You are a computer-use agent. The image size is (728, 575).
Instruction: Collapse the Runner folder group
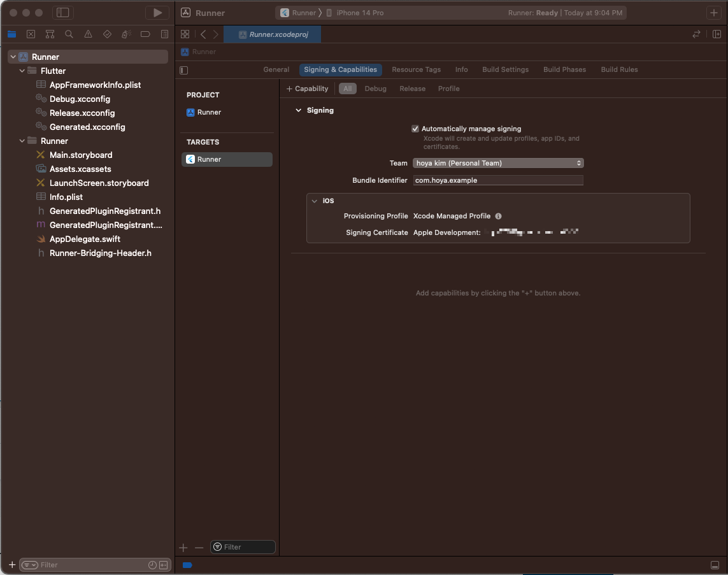22,141
